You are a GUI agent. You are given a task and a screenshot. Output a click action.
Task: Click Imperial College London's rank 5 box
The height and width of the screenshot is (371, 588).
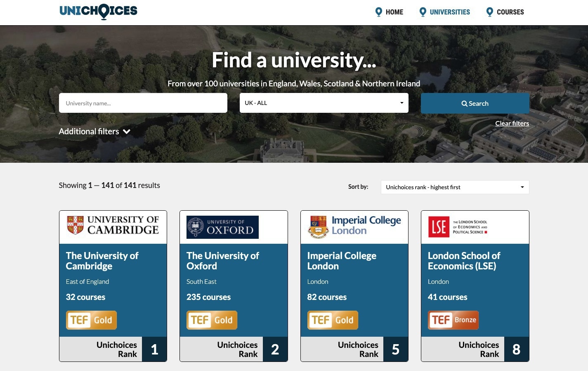[395, 350]
